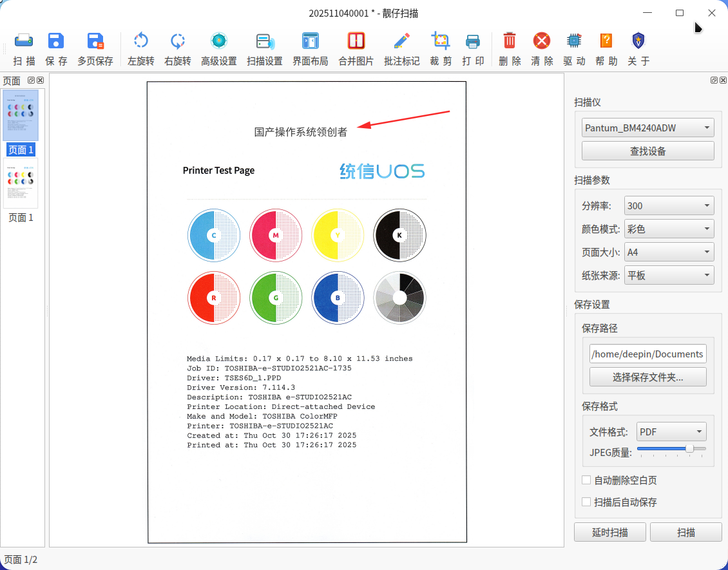The image size is (728, 570).
Task: Select the second page thumbnail
Action: pyautogui.click(x=21, y=184)
